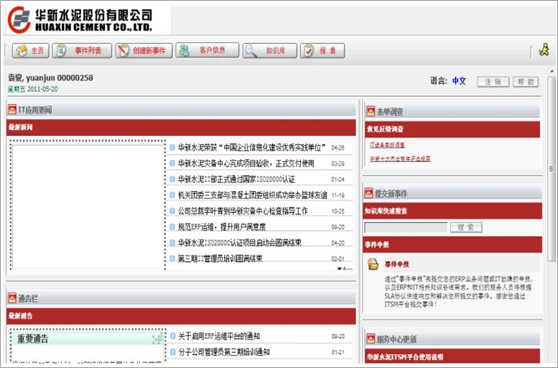This screenshot has height=368, width=558.
Task: Click the red 事件申报 section header bar
Action: tap(452, 245)
